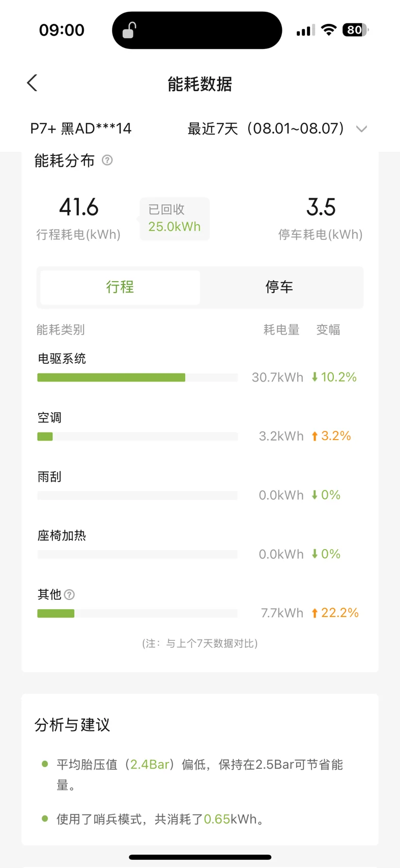Open vehicle selector P7+ 黑AD***14

pos(81,128)
